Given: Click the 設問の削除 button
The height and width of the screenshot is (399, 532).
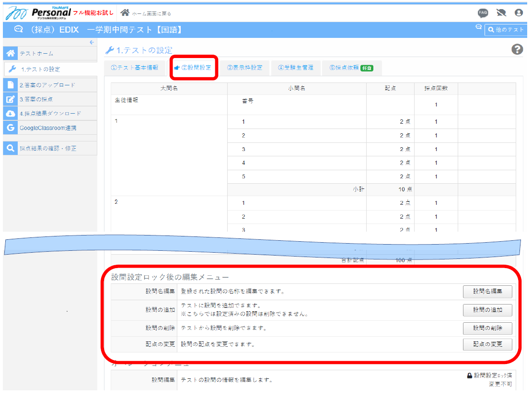Looking at the screenshot, I should click(x=487, y=329).
